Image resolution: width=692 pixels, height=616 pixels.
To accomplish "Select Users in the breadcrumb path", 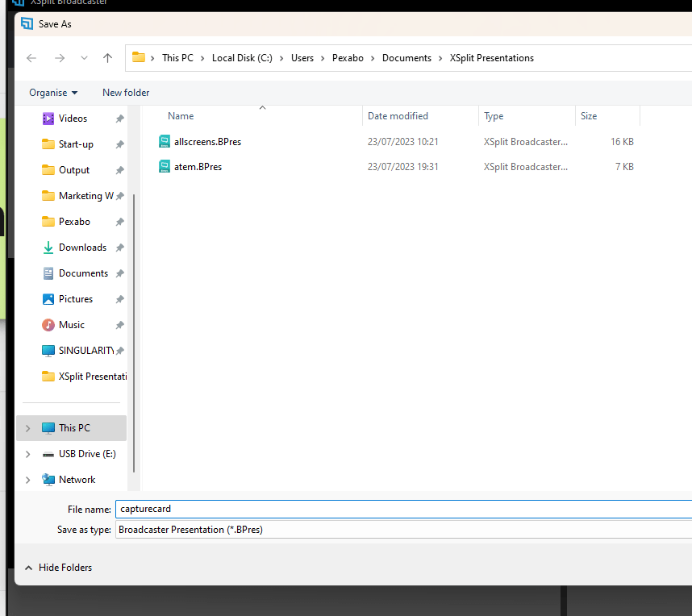I will pos(302,58).
